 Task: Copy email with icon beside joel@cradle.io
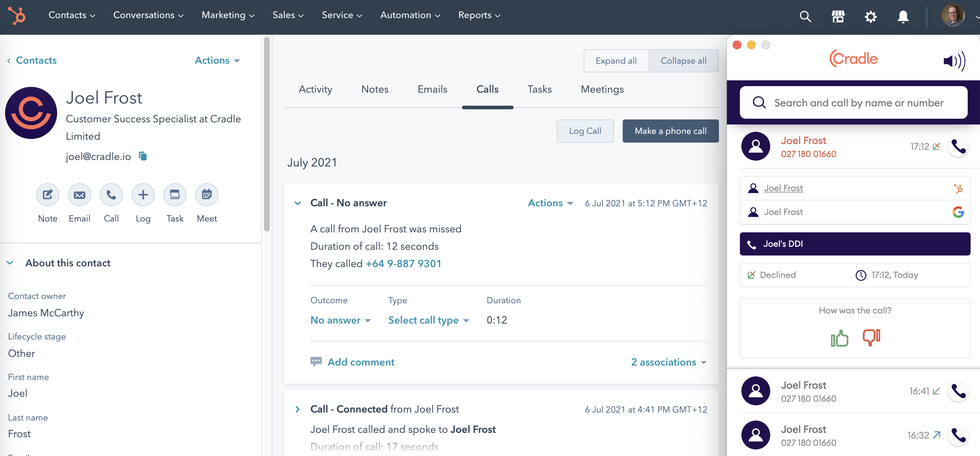pyautogui.click(x=143, y=156)
